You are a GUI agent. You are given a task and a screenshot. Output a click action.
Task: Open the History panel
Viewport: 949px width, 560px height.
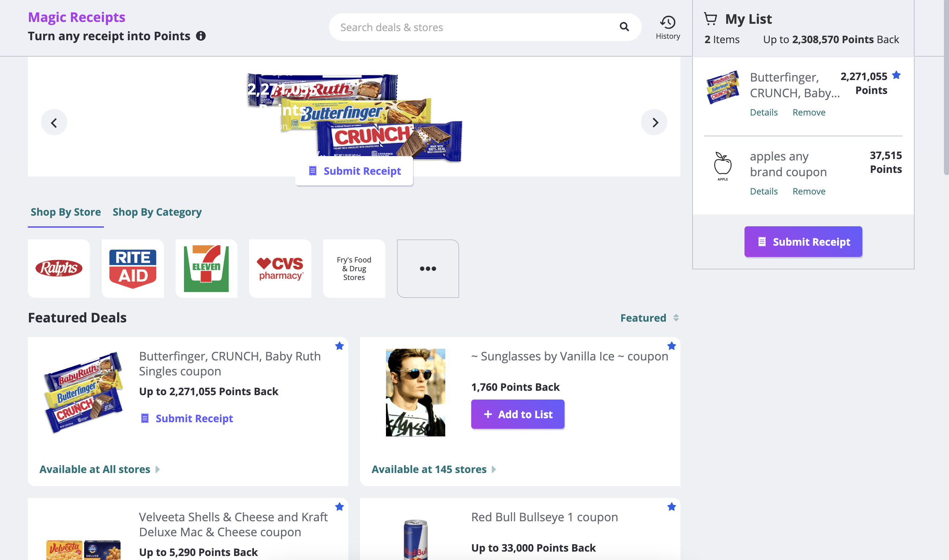click(668, 27)
